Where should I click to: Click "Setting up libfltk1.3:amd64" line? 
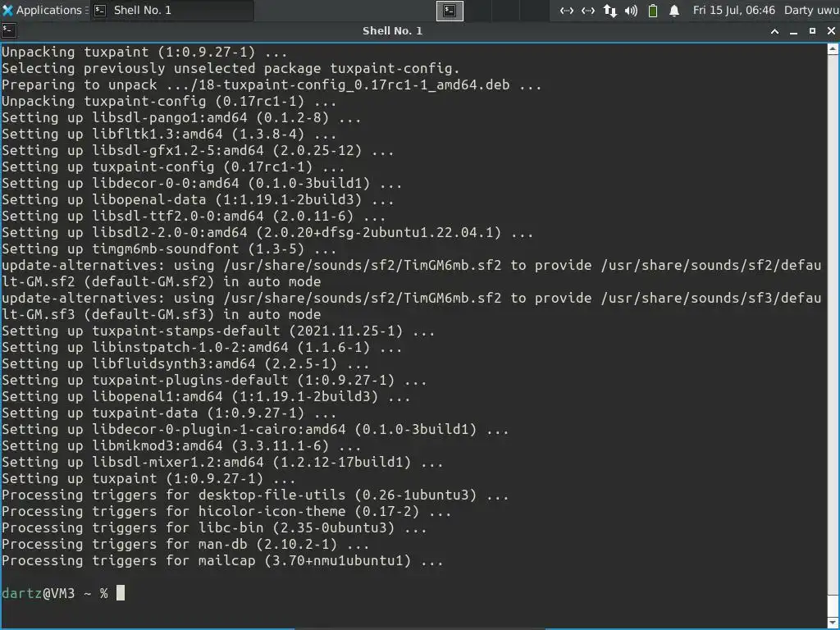(x=169, y=134)
